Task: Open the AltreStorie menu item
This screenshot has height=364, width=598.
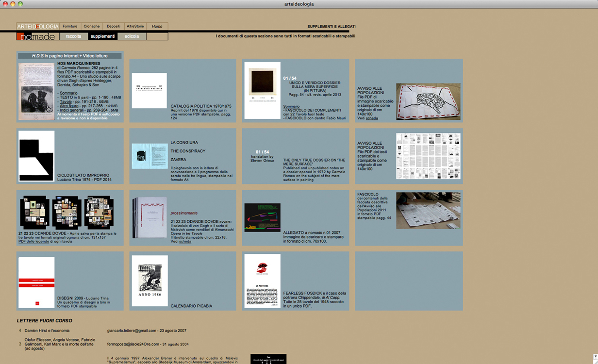Action: click(x=135, y=26)
